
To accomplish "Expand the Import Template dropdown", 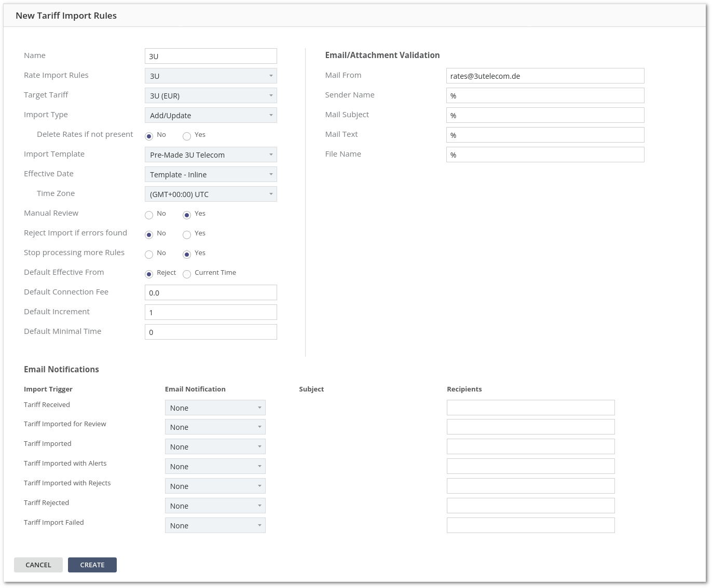I will tap(211, 155).
